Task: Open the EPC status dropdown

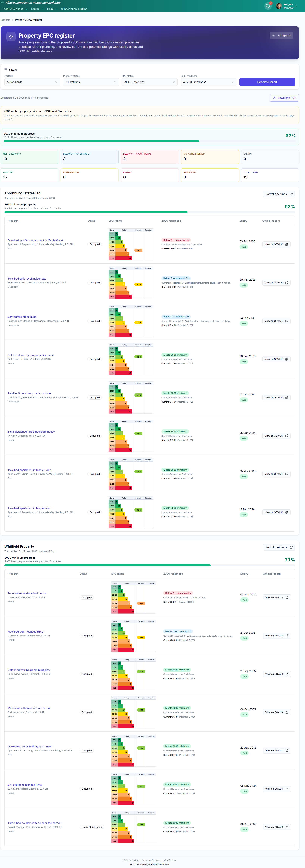Action: point(149,82)
